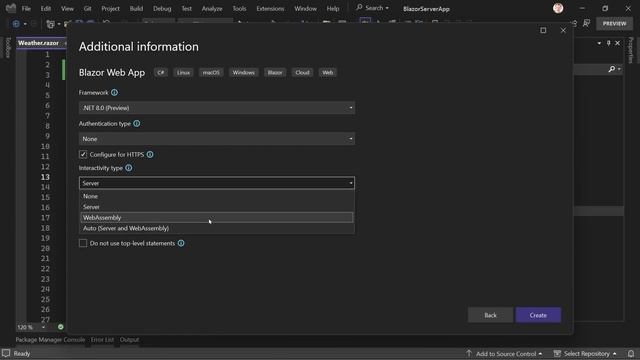This screenshot has width=640, height=360.
Task: Open the Error List tab
Action: pyautogui.click(x=102, y=340)
